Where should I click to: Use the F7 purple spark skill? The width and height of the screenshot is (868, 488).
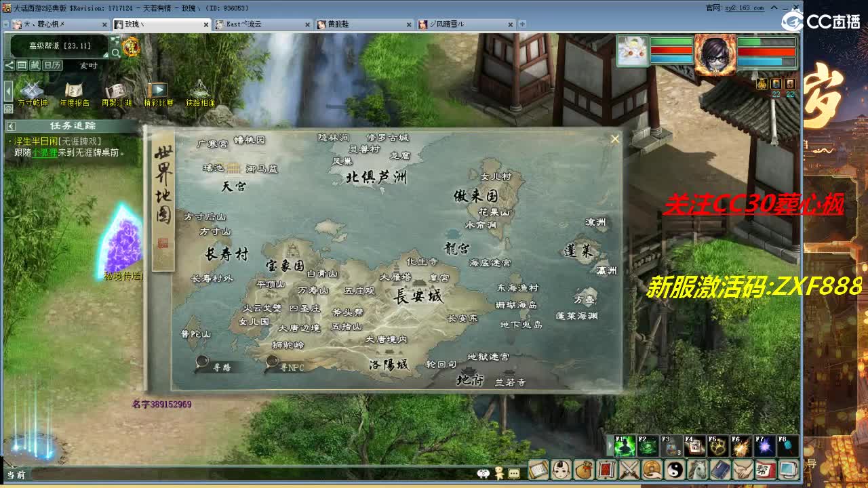pyautogui.click(x=764, y=445)
